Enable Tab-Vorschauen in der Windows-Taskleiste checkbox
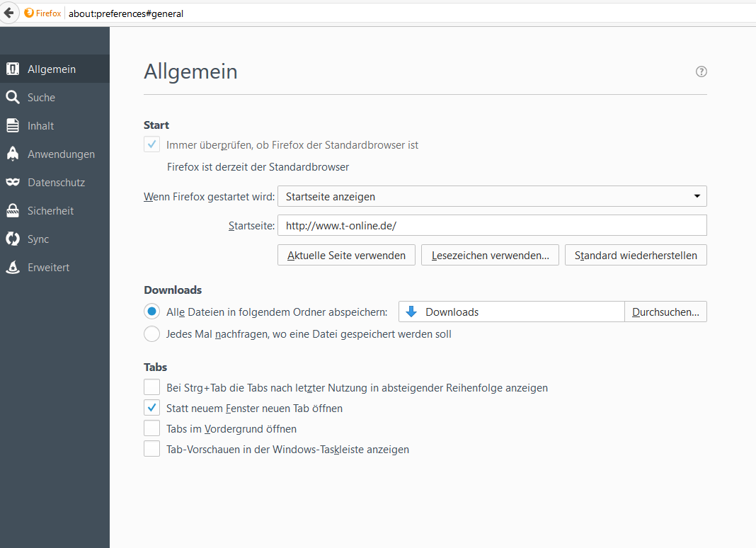The height and width of the screenshot is (548, 756). coord(151,449)
